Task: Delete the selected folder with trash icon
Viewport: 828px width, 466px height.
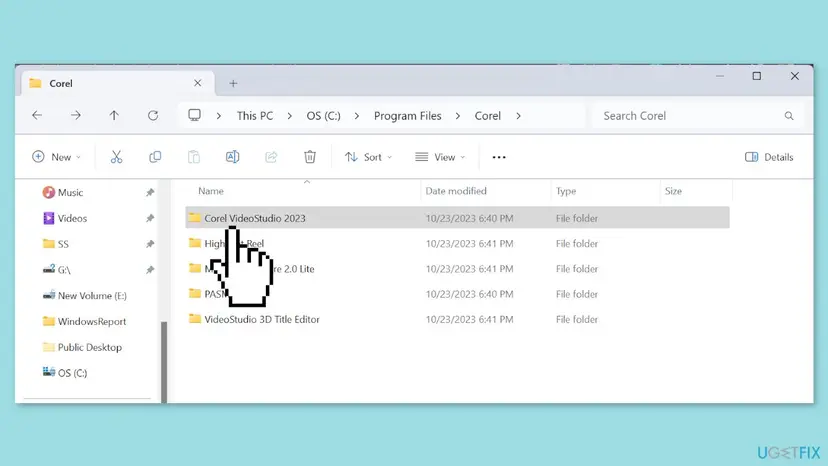Action: point(310,157)
